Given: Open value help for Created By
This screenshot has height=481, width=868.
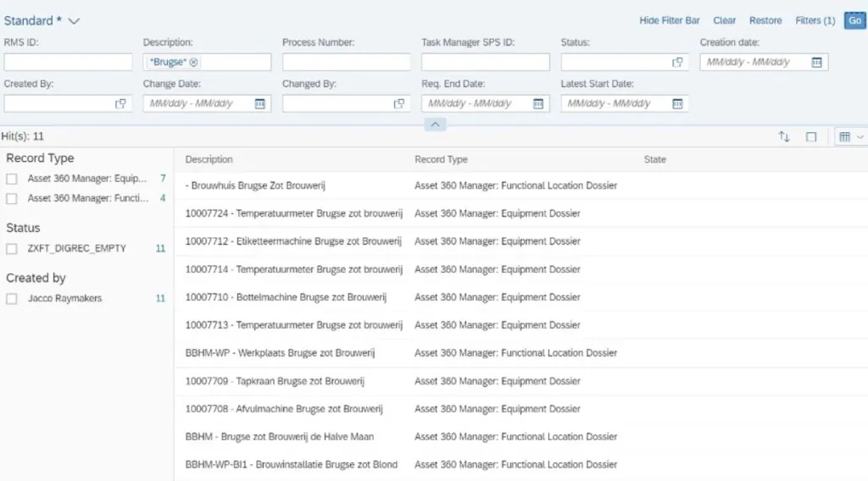Looking at the screenshot, I should (x=120, y=104).
